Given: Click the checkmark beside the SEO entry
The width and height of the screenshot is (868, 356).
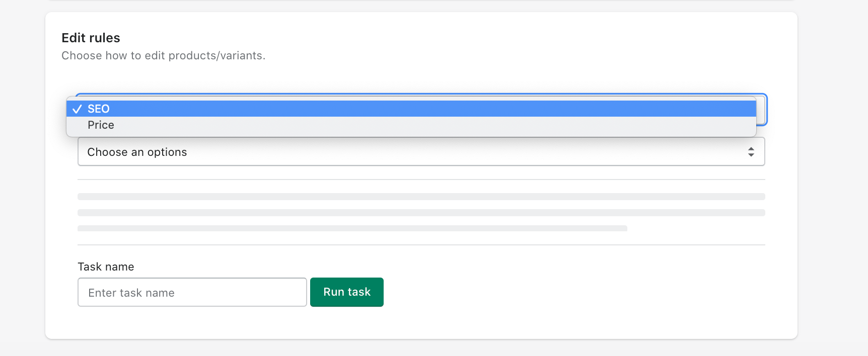Looking at the screenshot, I should (78, 108).
